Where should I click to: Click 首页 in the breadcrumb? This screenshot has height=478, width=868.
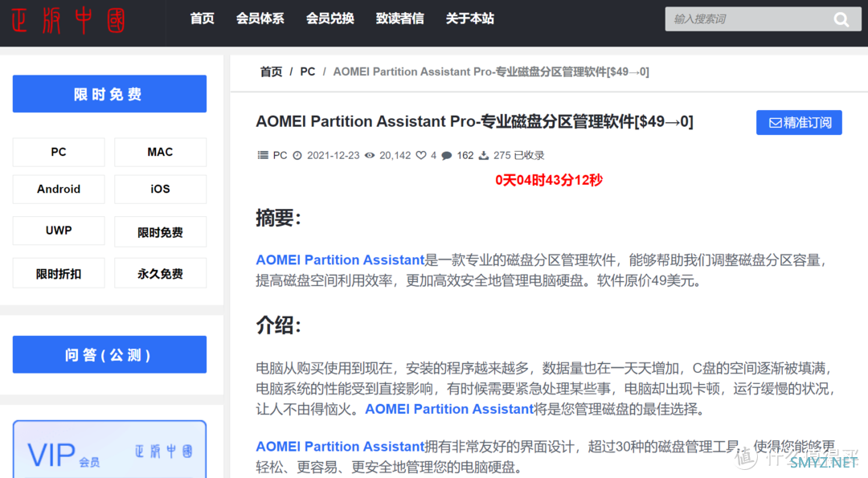(272, 72)
